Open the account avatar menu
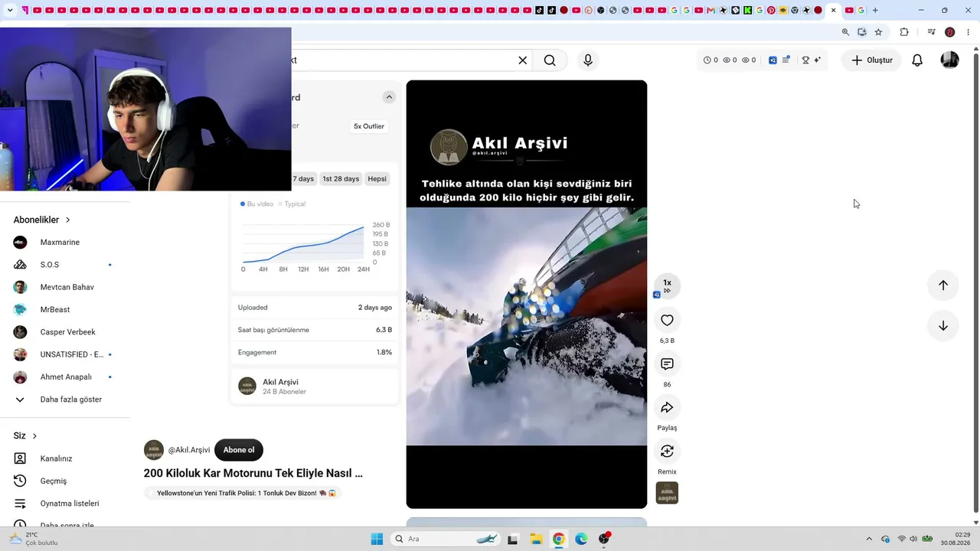Screen dimensions: 980x551 point(949,60)
